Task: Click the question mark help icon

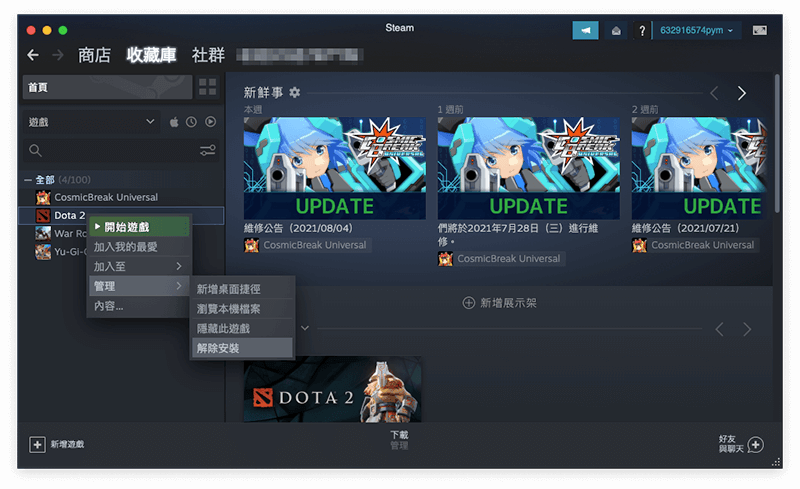Action: [x=642, y=31]
